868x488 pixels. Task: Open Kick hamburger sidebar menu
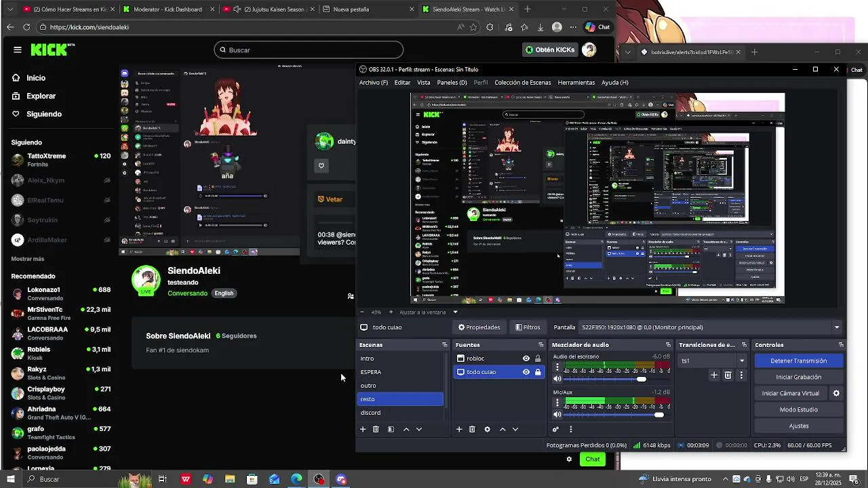point(18,49)
